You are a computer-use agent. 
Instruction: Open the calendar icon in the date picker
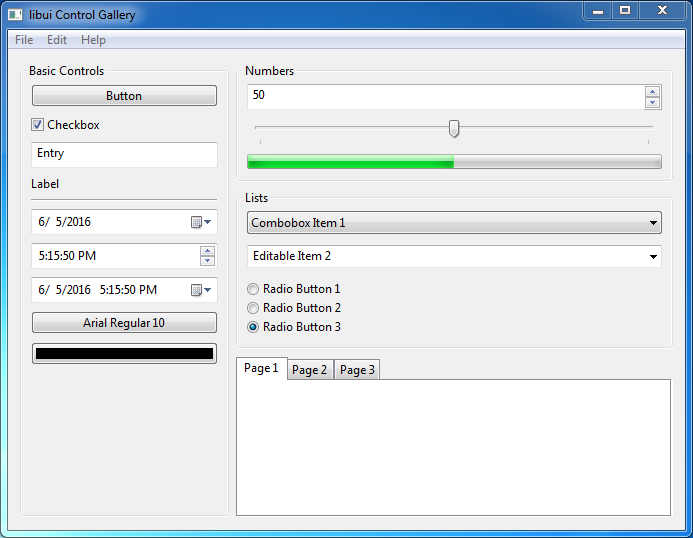(201, 222)
